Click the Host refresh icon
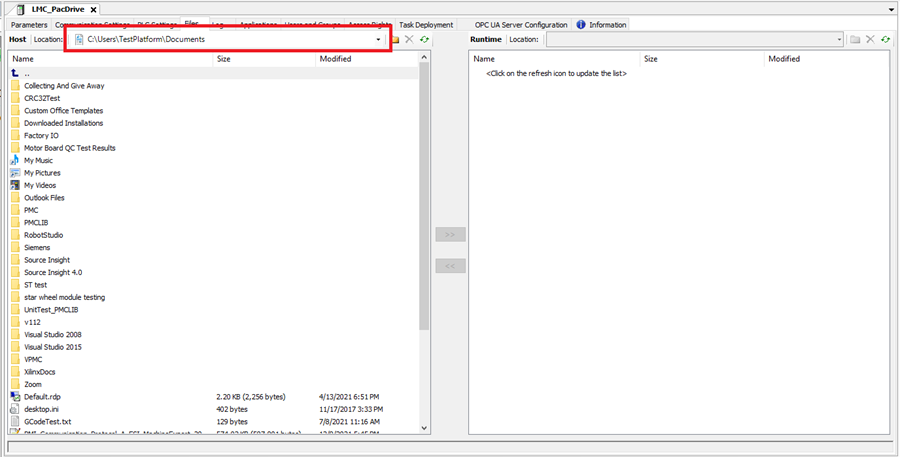This screenshot has width=900, height=457. 424,39
